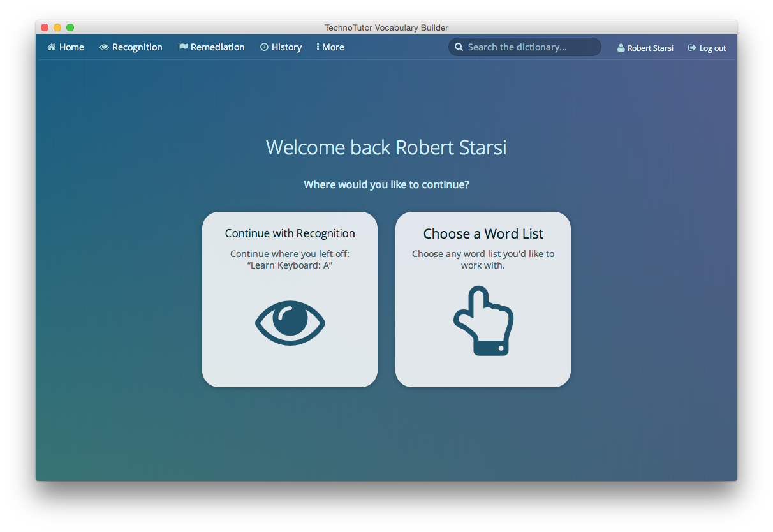The width and height of the screenshot is (773, 532).
Task: Go to the Home menu item
Action: (70, 47)
